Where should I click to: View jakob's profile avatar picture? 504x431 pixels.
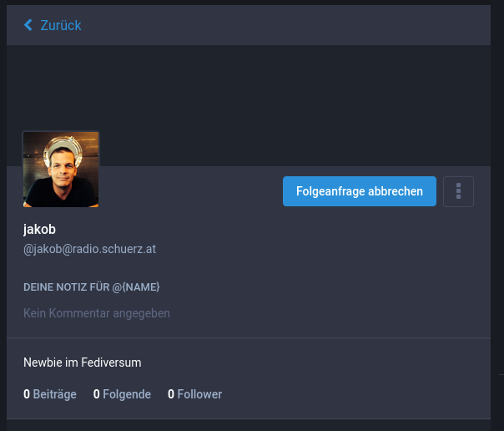pyautogui.click(x=61, y=170)
